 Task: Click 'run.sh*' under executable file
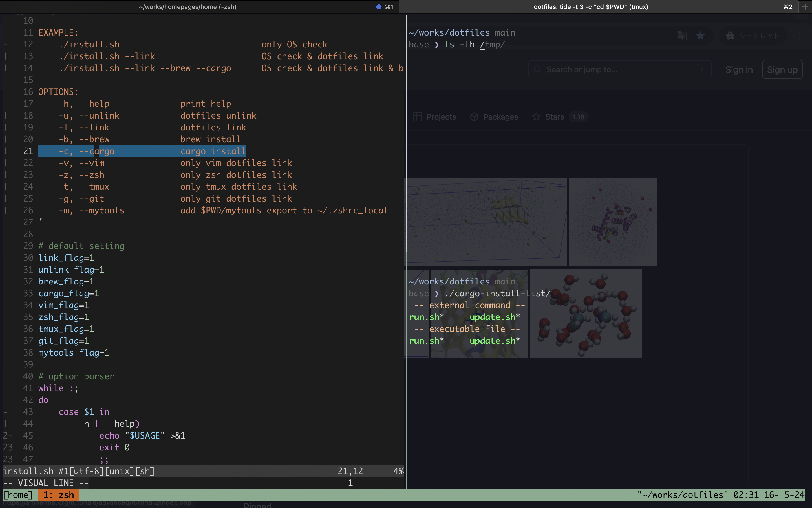427,341
